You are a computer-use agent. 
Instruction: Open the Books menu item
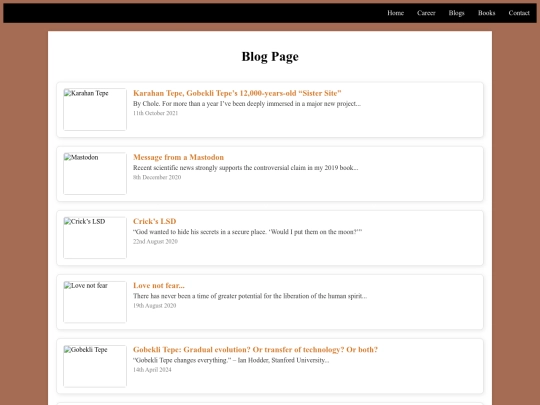coord(486,13)
